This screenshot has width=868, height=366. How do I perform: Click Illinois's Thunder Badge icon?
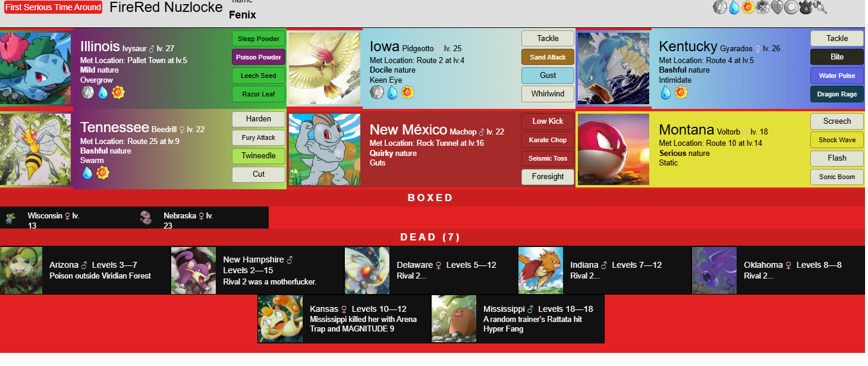[x=118, y=92]
